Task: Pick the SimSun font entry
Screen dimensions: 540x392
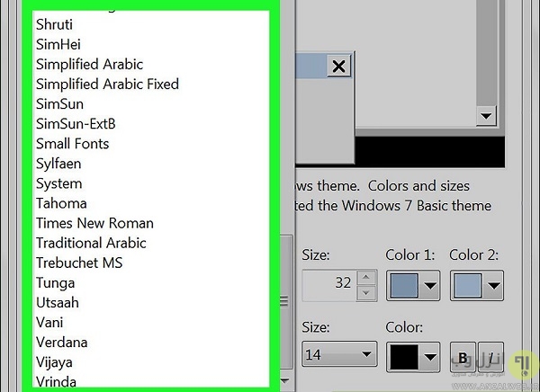Action: click(x=150, y=104)
